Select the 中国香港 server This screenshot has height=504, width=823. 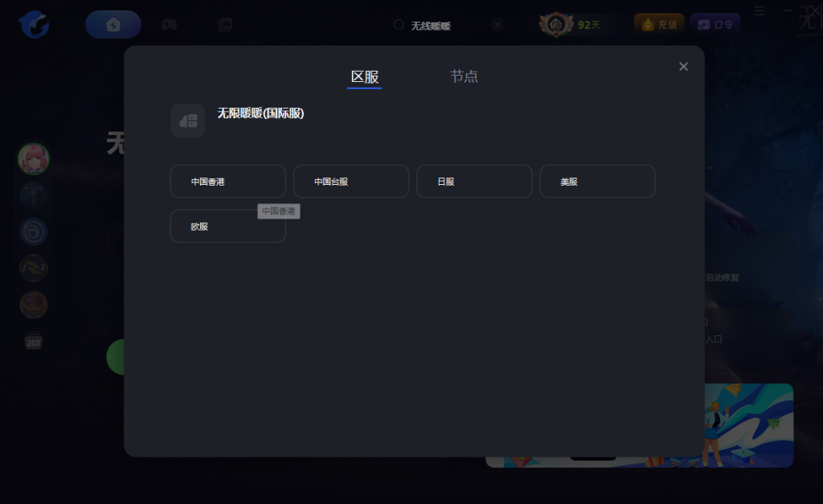tap(227, 181)
